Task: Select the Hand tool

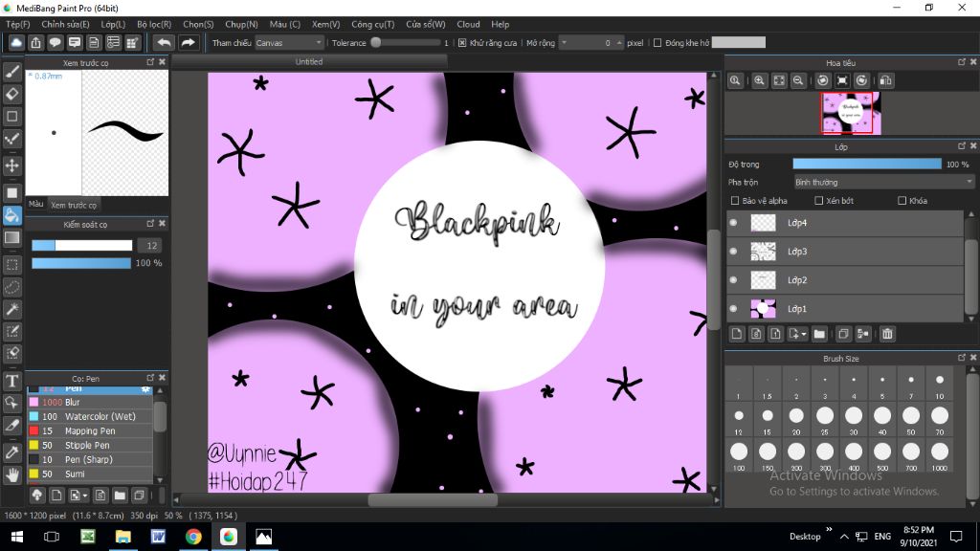Action: pyautogui.click(x=11, y=474)
